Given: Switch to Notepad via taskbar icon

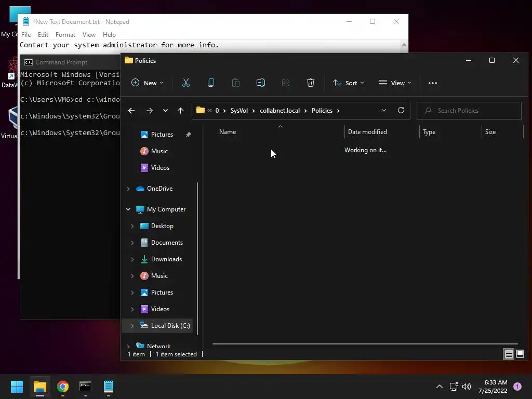Looking at the screenshot, I should (109, 387).
